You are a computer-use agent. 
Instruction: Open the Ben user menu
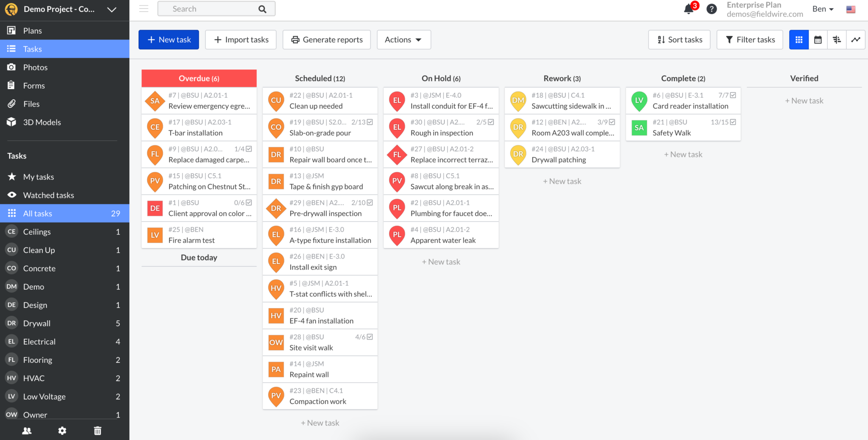tap(822, 8)
